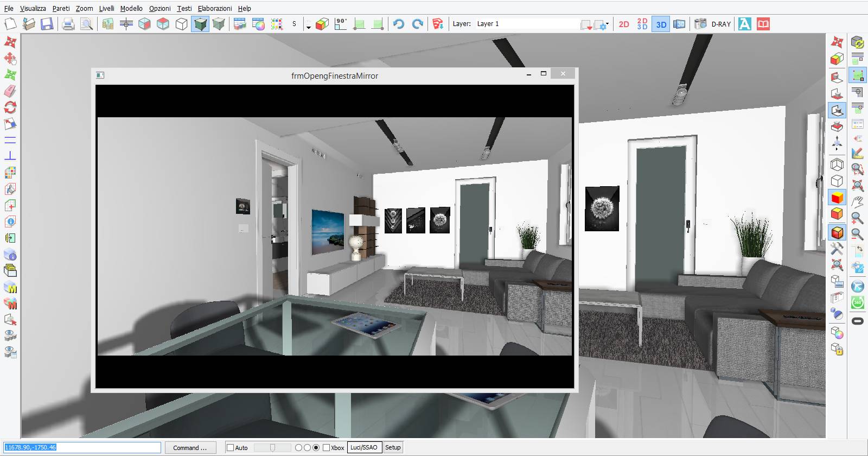Toggle the red solid cube shading icon
Image resolution: width=868 pixels, height=456 pixels.
[837, 198]
